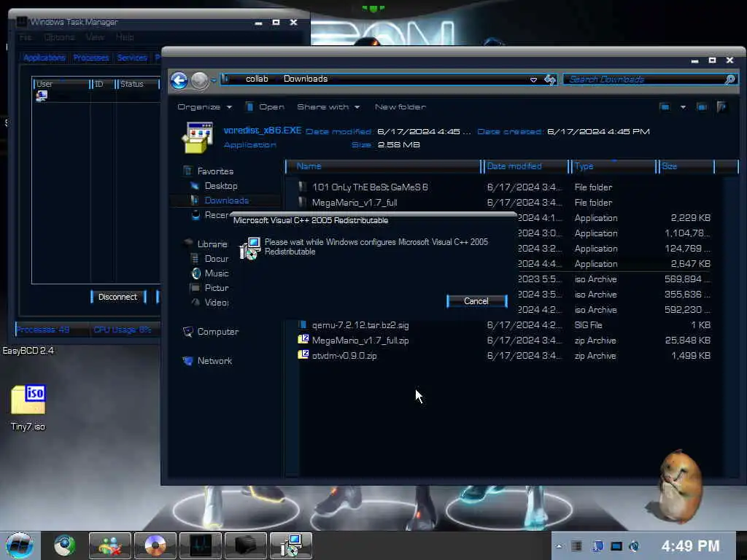Open the messenger people taskbar icon
The width and height of the screenshot is (747, 560).
point(110,545)
